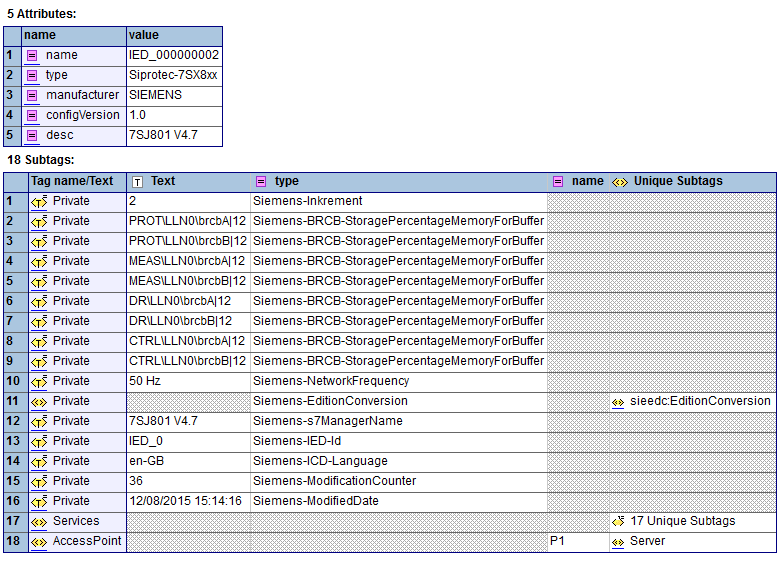Image resolution: width=784 pixels, height=561 pixels.
Task: Open the AccessPoint tag in row 18
Action: (x=87, y=541)
